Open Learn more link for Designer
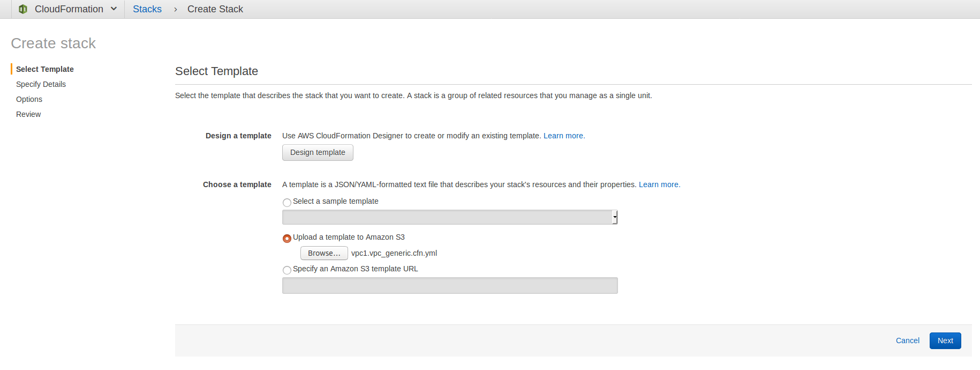This screenshot has width=980, height=370. pyautogui.click(x=564, y=136)
